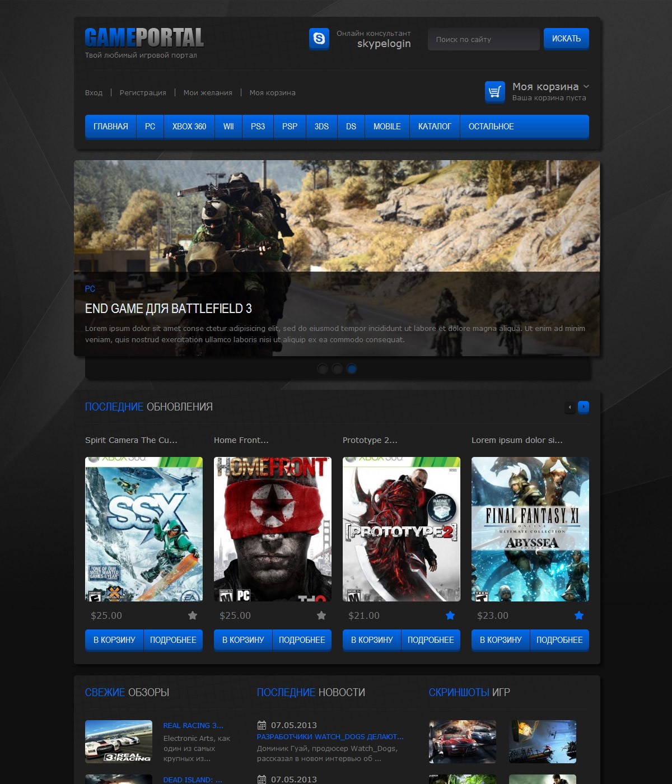
Task: Show next items in latest updates carousel
Action: tap(584, 407)
